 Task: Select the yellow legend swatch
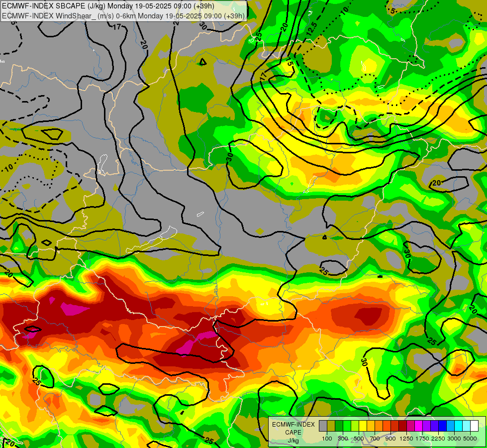pyautogui.click(x=363, y=426)
